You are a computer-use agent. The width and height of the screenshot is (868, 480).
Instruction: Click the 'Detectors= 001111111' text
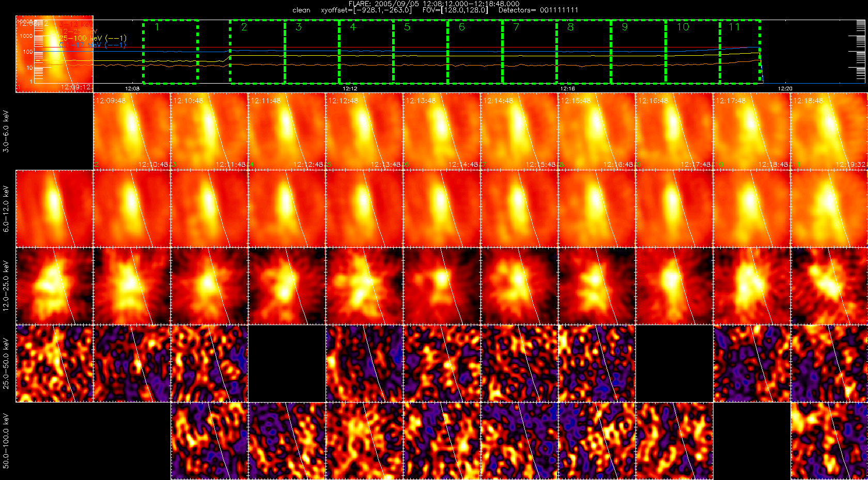pyautogui.click(x=538, y=10)
